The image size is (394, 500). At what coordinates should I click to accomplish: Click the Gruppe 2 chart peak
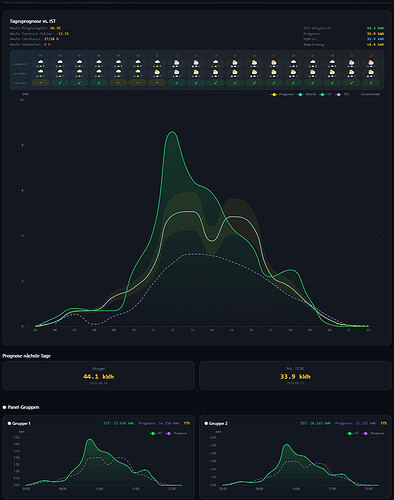[x=286, y=445]
